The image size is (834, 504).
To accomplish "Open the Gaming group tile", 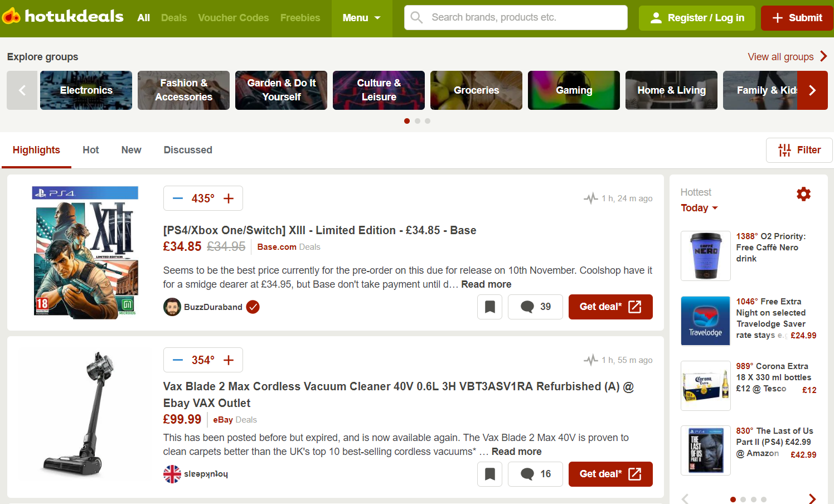I will coord(574,90).
